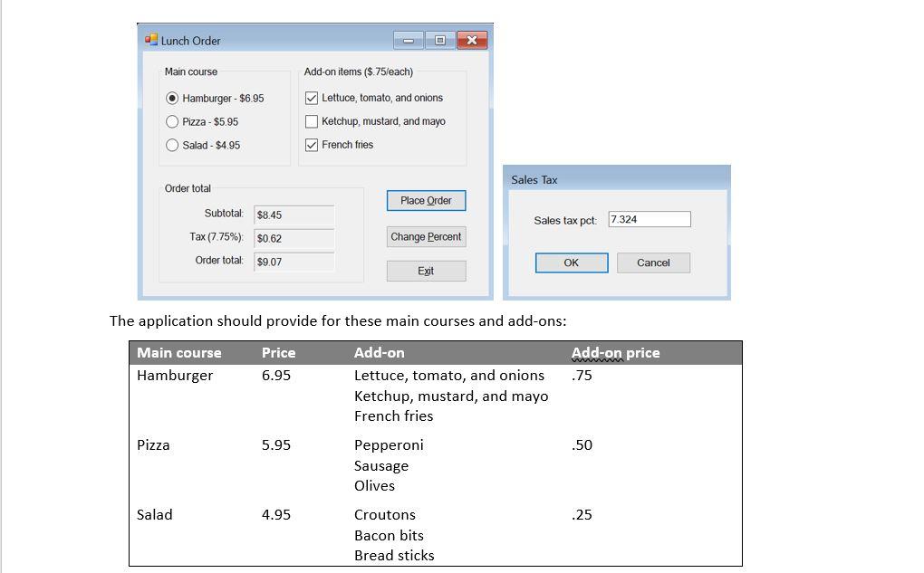Click the Exit button
Screen dimensions: 924x573
click(x=426, y=271)
